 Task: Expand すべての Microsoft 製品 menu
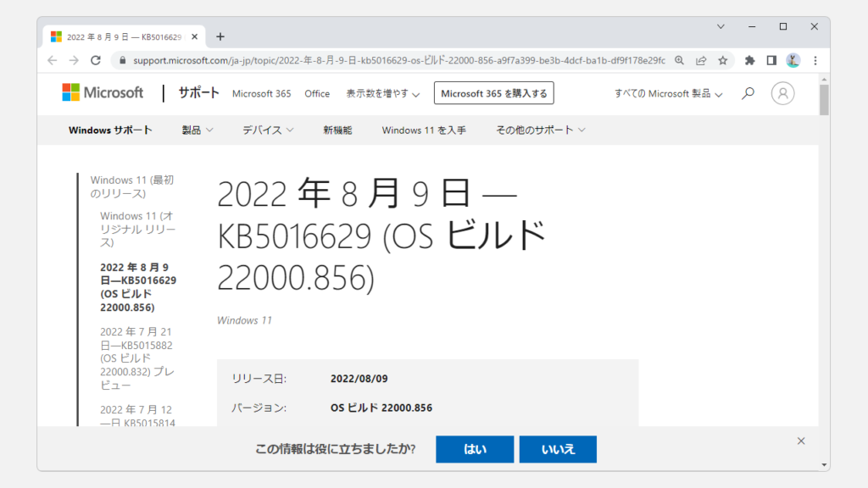[668, 93]
